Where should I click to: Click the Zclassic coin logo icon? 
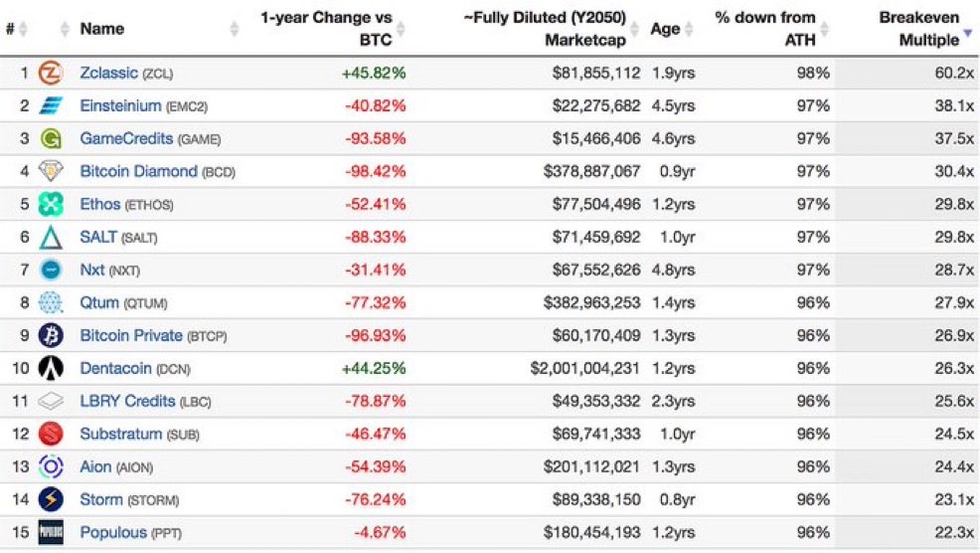coord(50,73)
